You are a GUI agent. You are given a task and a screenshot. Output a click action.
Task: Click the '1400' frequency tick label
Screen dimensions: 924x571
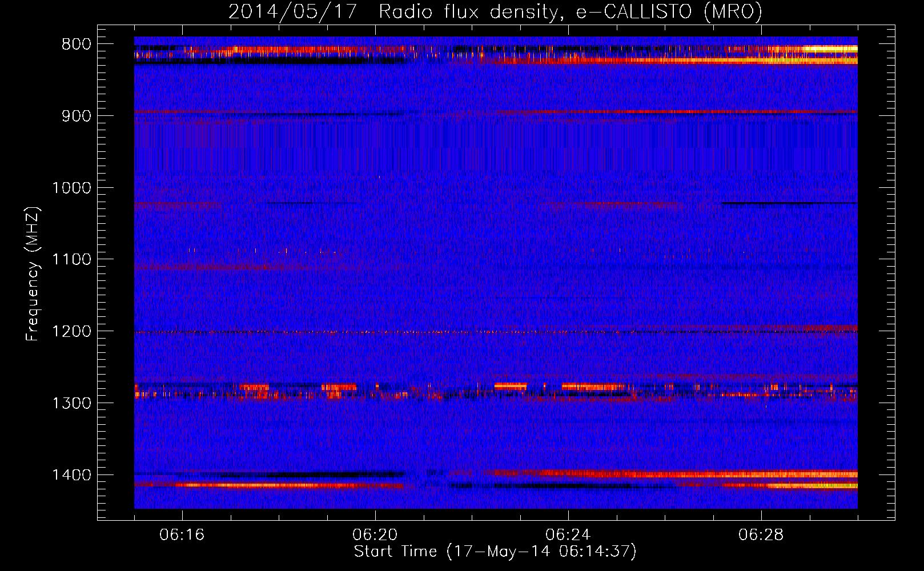coord(71,475)
